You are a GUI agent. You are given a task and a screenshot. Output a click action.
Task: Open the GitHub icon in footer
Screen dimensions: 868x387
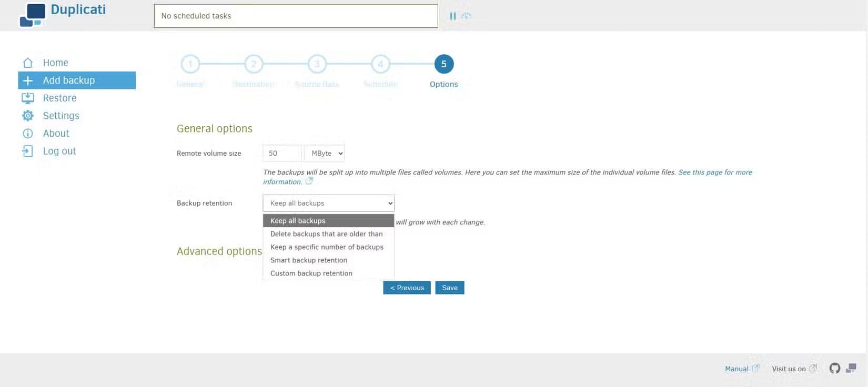(x=834, y=368)
